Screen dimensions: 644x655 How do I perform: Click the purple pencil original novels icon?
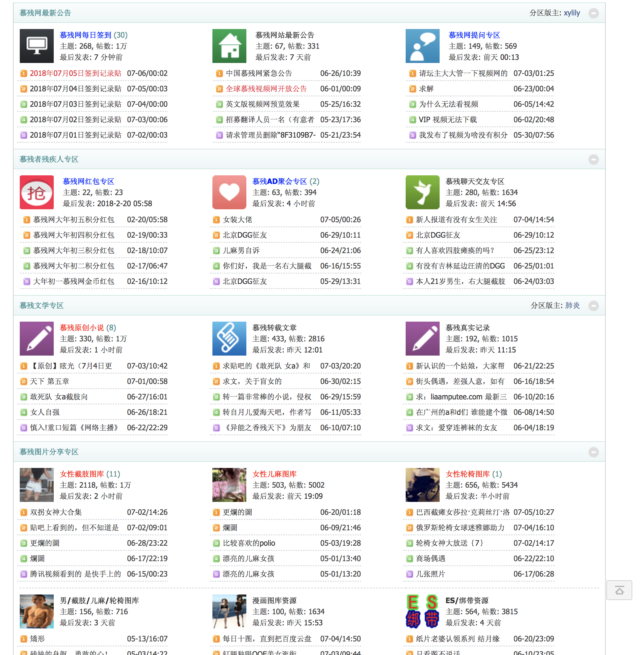point(36,339)
